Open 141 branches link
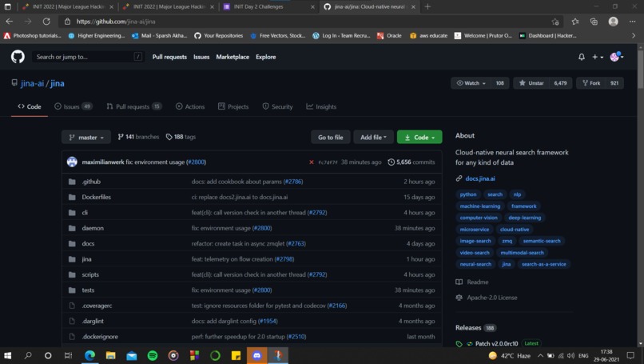This screenshot has height=364, width=644. [x=138, y=137]
